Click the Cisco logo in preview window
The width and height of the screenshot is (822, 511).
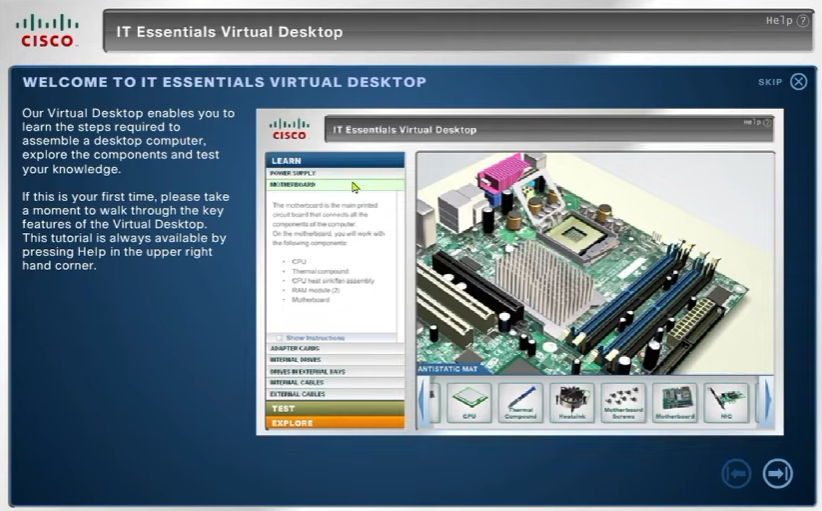point(289,129)
